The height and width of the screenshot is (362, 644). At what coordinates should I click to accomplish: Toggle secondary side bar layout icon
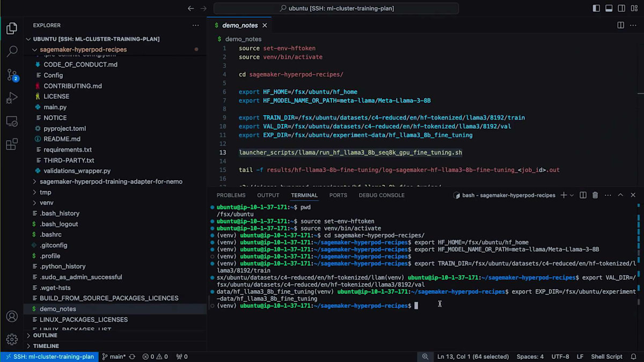click(x=621, y=8)
